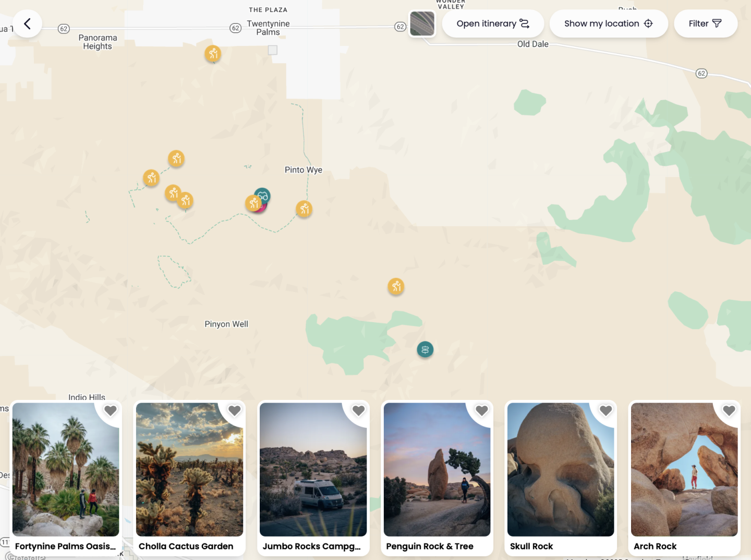Screen dimensions: 751x560
Task: Favorite Arch Rock using its heart icon
Action: click(729, 410)
